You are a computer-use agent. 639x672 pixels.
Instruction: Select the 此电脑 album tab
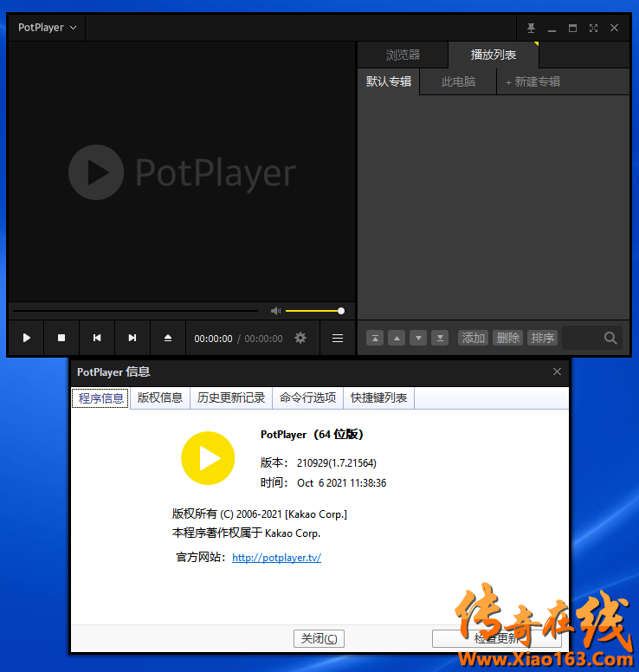coord(458,81)
